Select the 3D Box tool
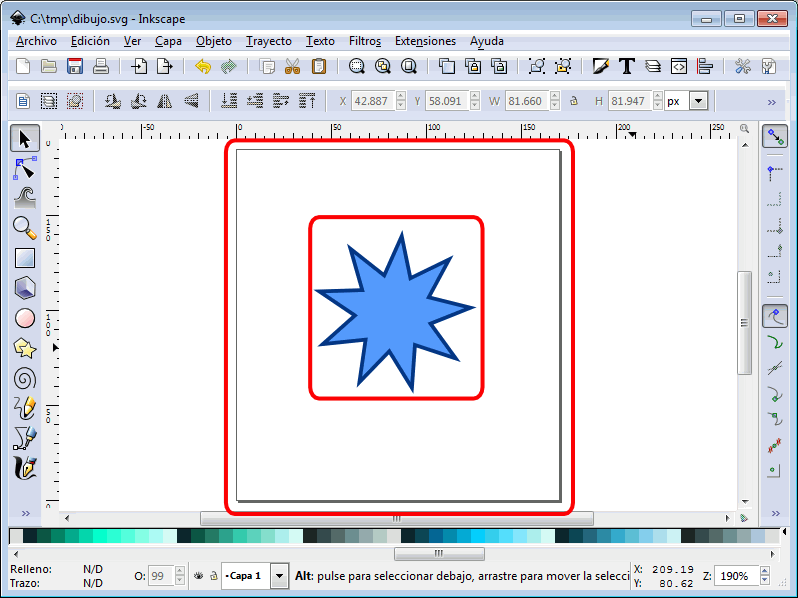The image size is (798, 598). (24, 288)
